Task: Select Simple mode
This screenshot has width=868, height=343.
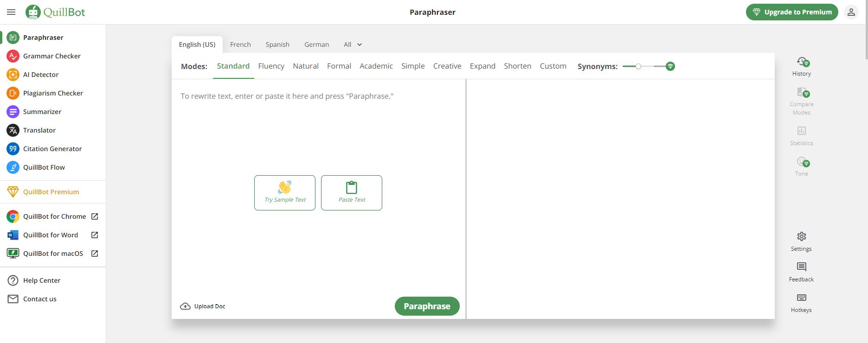Action: [x=413, y=66]
